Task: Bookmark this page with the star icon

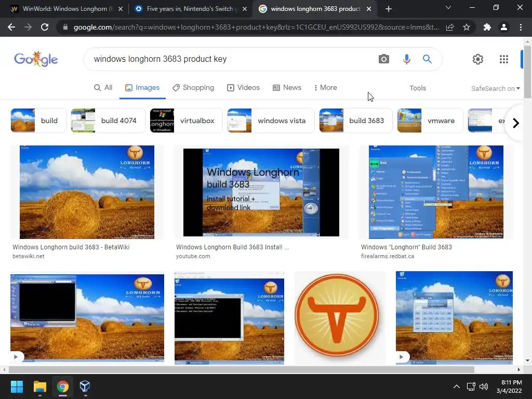Action: (x=467, y=27)
